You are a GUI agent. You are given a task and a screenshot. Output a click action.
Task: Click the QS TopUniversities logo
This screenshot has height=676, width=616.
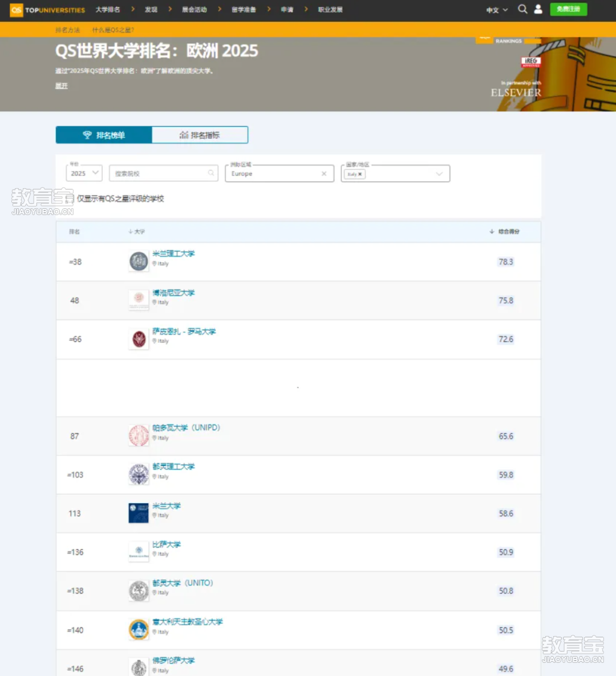(x=47, y=10)
